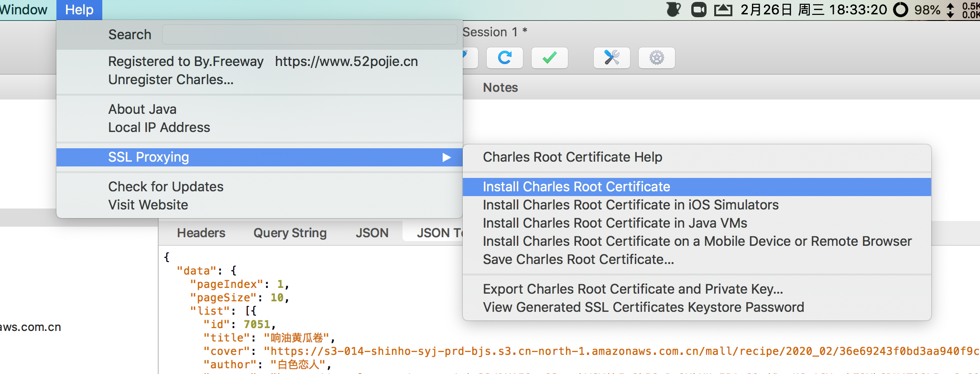Click the circular battery ring status icon
980x374 pixels.
[x=901, y=10]
